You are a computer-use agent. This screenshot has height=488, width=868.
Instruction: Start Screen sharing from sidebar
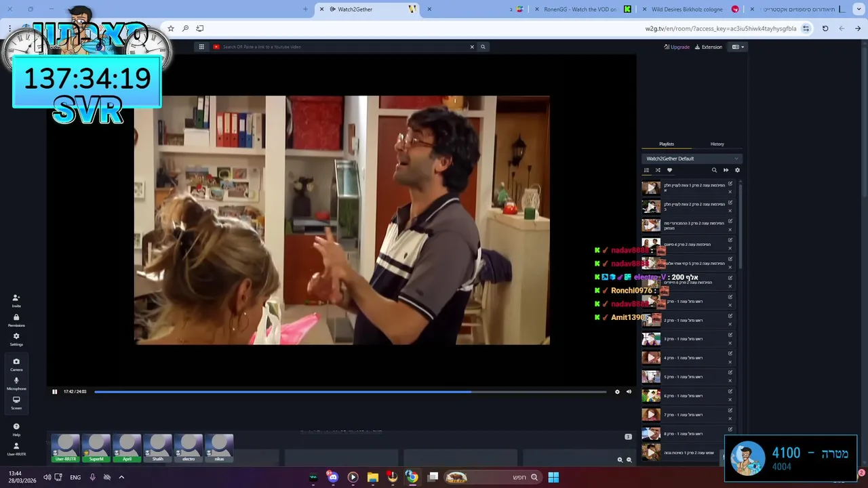click(x=16, y=402)
